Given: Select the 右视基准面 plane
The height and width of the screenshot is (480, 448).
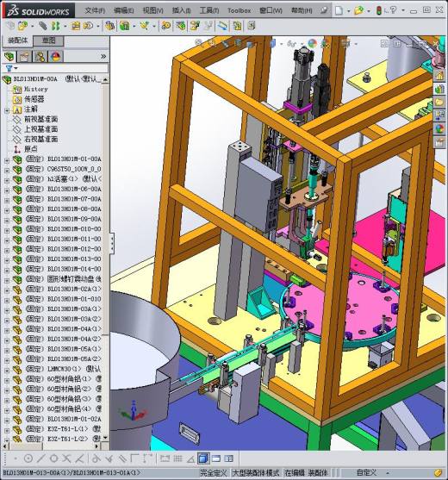Looking at the screenshot, I should click(41, 140).
